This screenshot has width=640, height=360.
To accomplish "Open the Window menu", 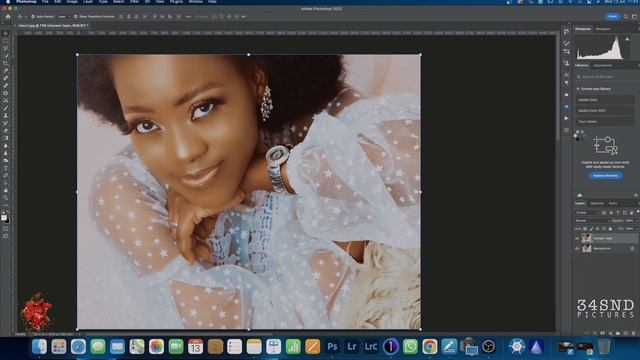I will click(x=196, y=2).
